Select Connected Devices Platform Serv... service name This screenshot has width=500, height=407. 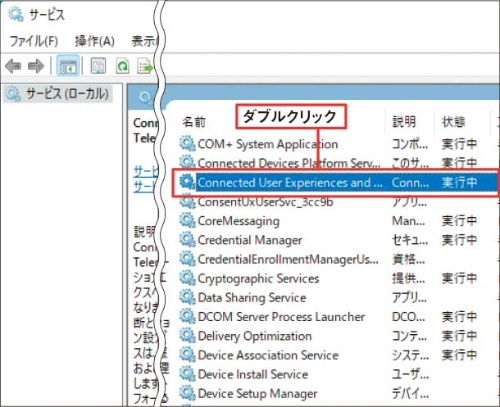(x=289, y=163)
